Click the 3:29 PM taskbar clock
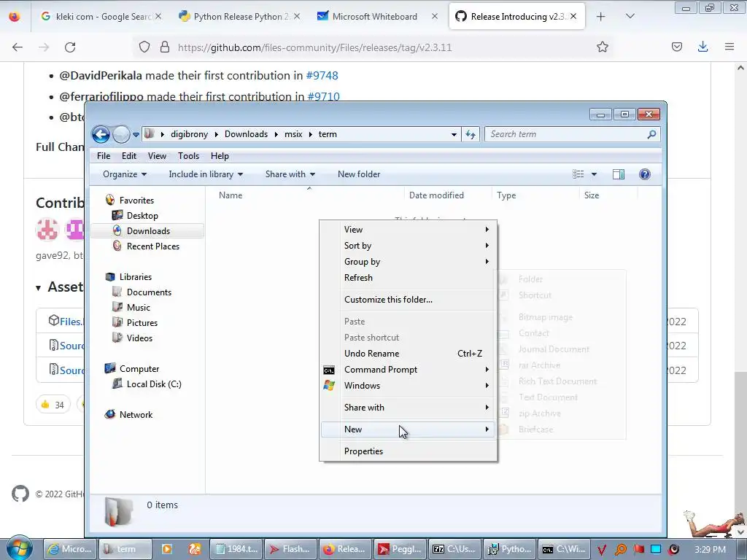 [x=710, y=550]
